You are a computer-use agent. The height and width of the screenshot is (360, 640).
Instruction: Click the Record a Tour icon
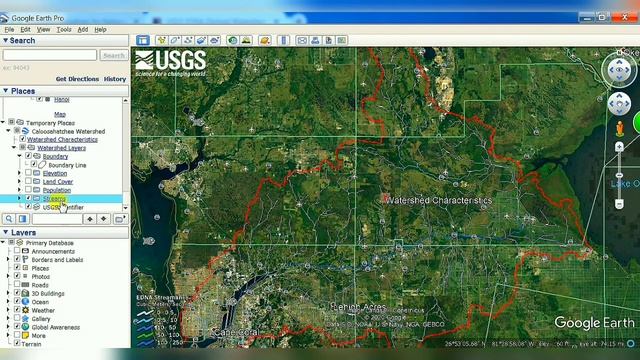point(214,40)
